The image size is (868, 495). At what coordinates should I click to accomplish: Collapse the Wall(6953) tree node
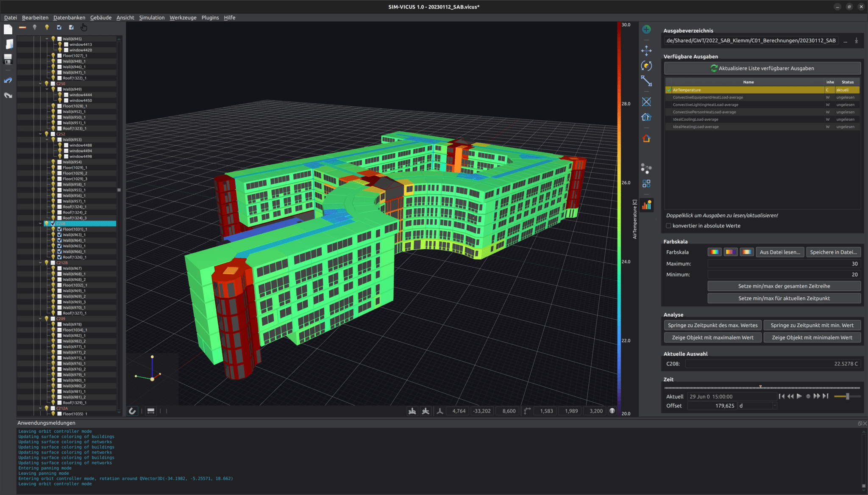coord(47,139)
